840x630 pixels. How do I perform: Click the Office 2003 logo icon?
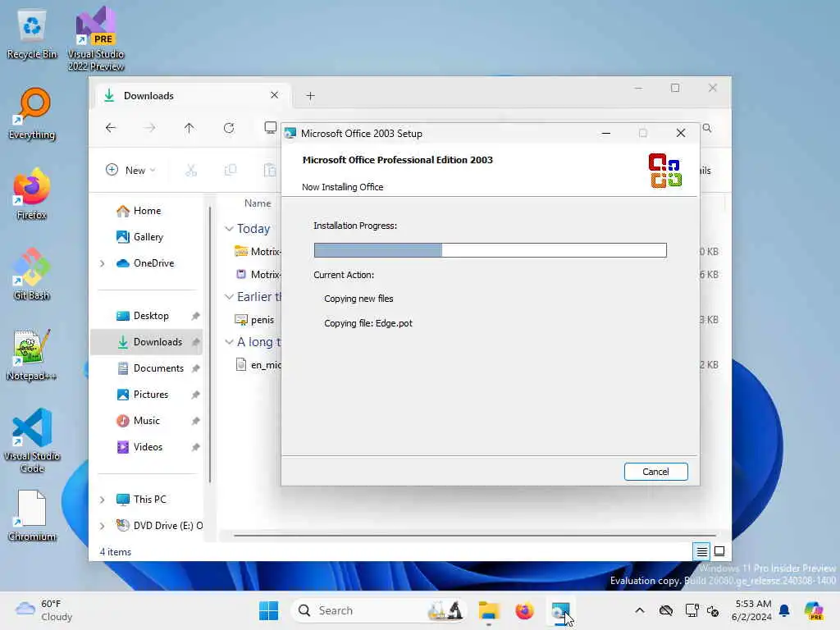664,171
